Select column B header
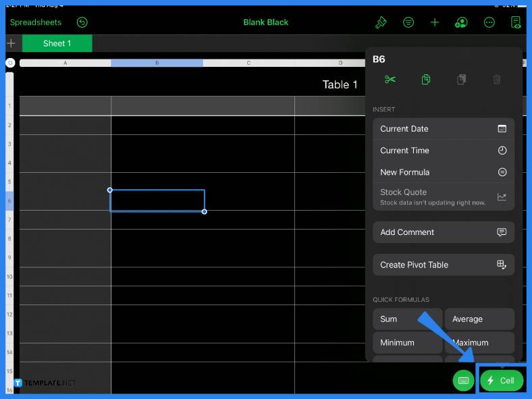 (x=157, y=63)
